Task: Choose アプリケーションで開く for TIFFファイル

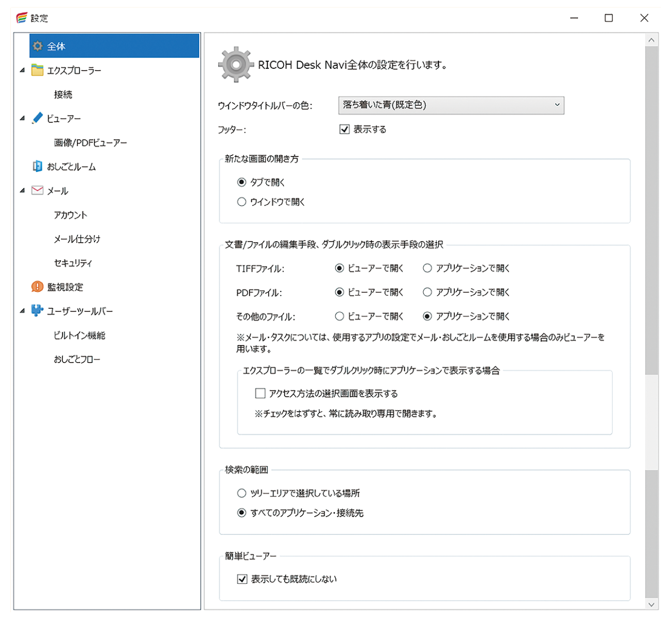Action: (x=427, y=268)
